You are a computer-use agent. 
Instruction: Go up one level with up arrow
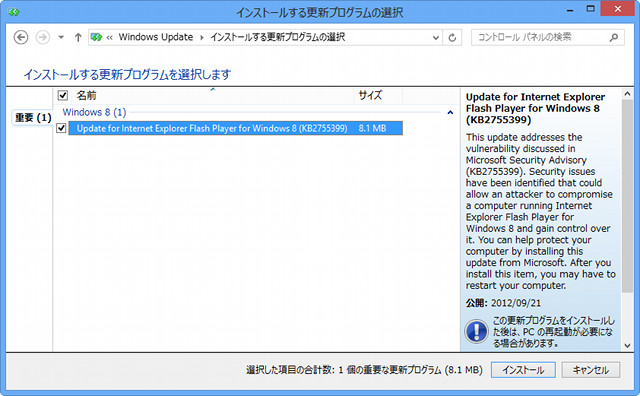pyautogui.click(x=78, y=38)
